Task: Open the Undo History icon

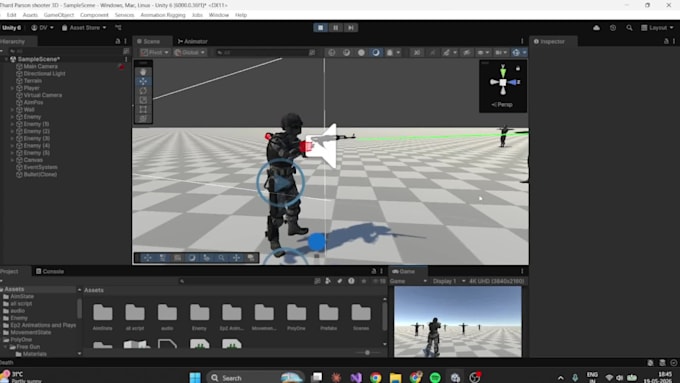Action: pyautogui.click(x=613, y=28)
